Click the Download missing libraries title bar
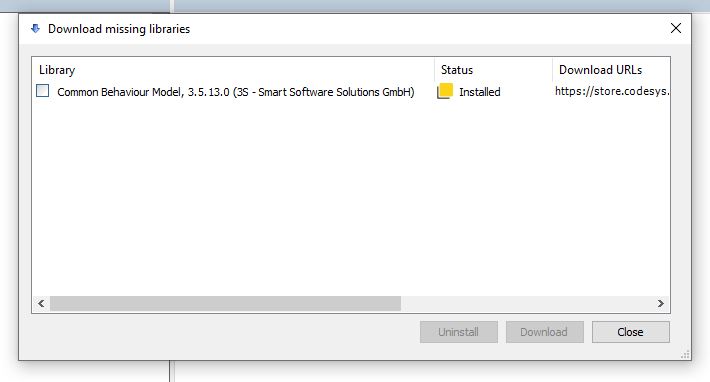Image resolution: width=710 pixels, height=382 pixels. click(351, 29)
